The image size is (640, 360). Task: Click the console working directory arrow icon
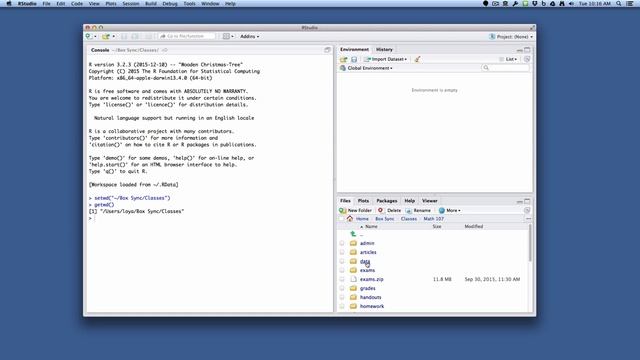[164, 50]
